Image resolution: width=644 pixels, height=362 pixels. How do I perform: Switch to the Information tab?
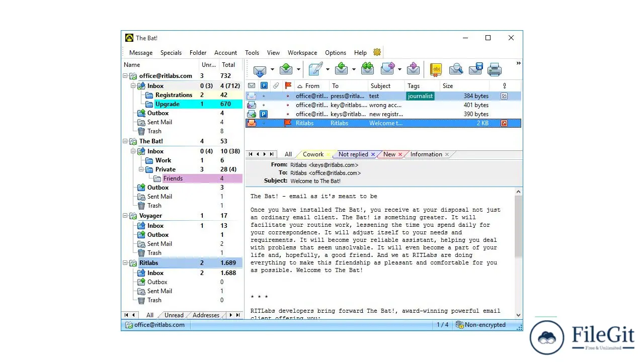(x=426, y=154)
